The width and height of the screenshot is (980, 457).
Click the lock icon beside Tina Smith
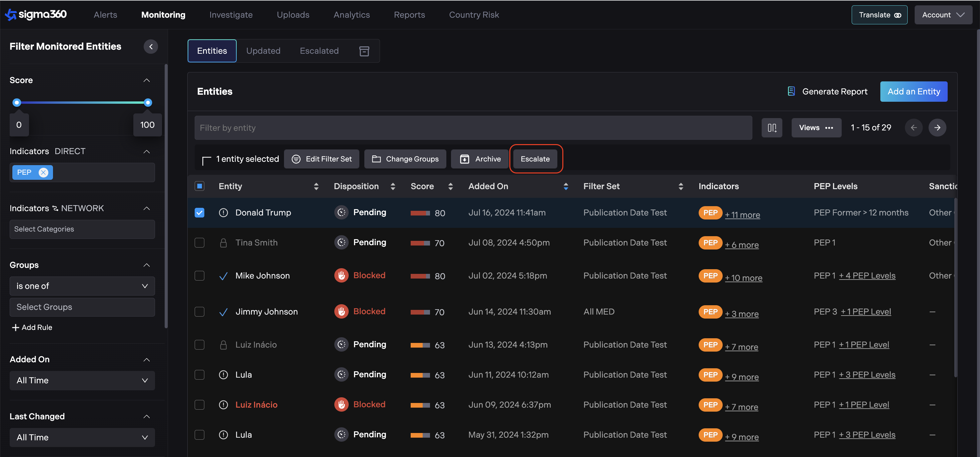click(x=223, y=243)
